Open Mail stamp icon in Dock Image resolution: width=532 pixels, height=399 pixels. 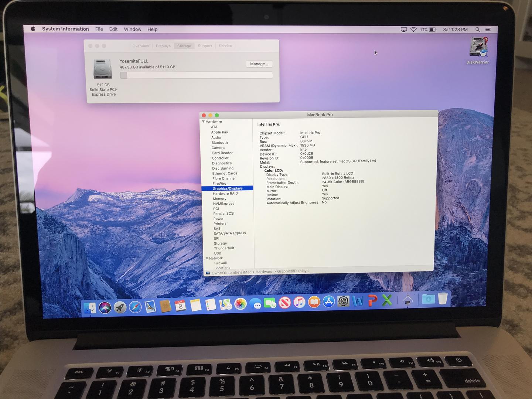click(150, 306)
